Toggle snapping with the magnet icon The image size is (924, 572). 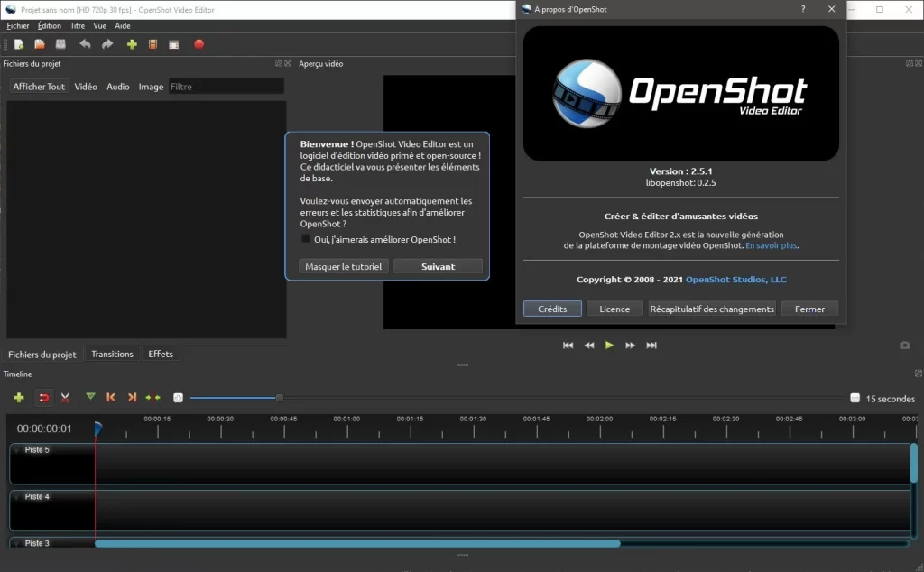coord(43,397)
